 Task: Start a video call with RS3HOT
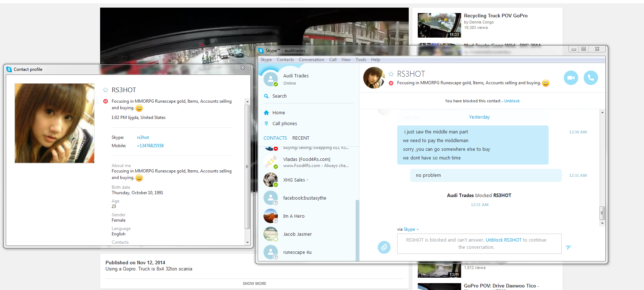coord(571,78)
